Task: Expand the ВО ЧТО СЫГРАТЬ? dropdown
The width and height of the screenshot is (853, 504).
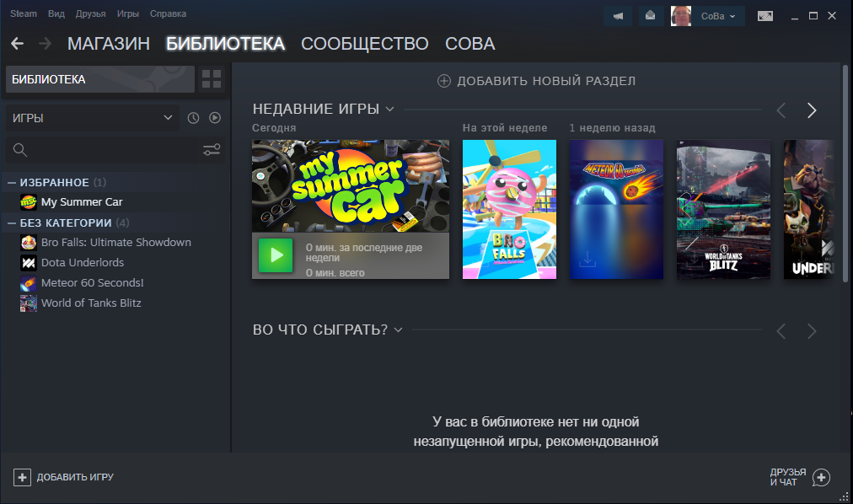Action: [398, 330]
